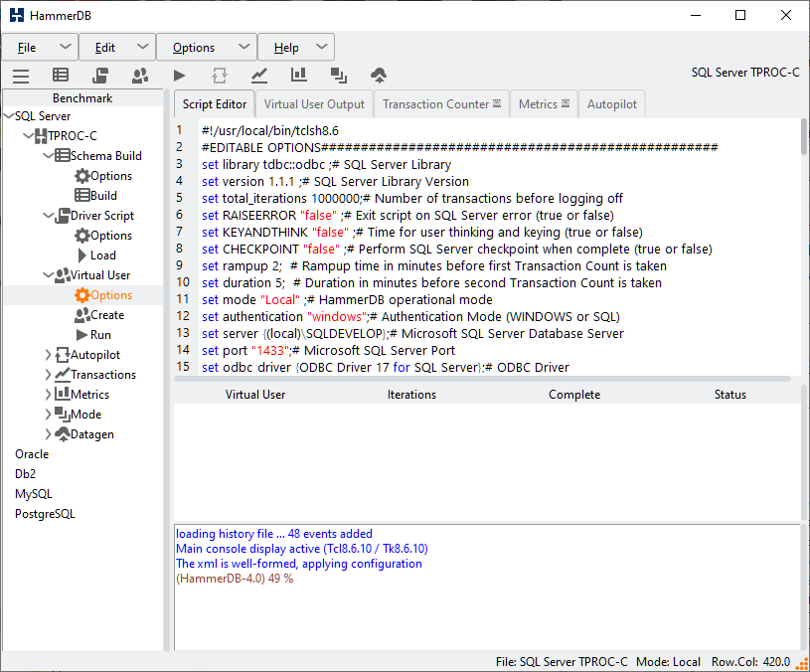Collapse the Virtual User node
Image resolution: width=810 pixels, height=672 pixels.
pos(49,274)
